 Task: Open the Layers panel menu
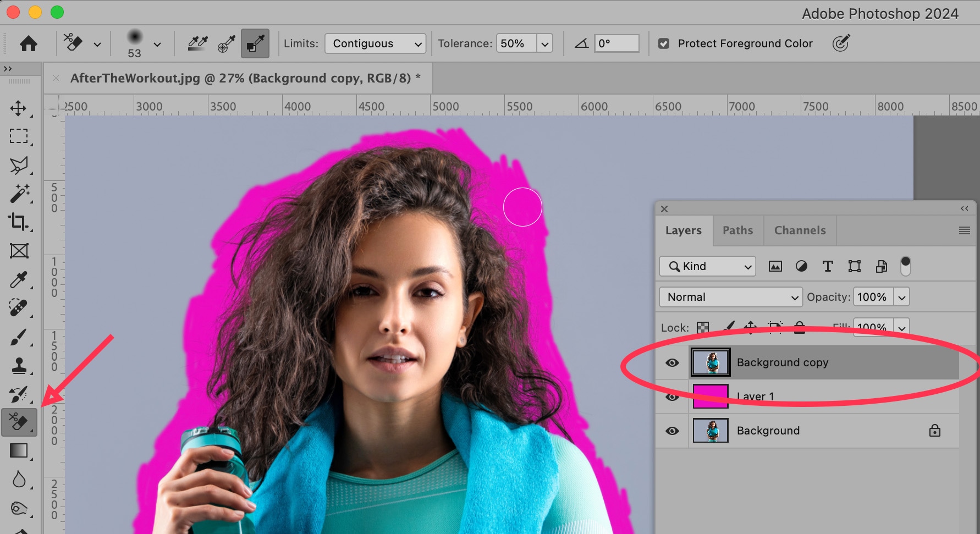click(964, 230)
